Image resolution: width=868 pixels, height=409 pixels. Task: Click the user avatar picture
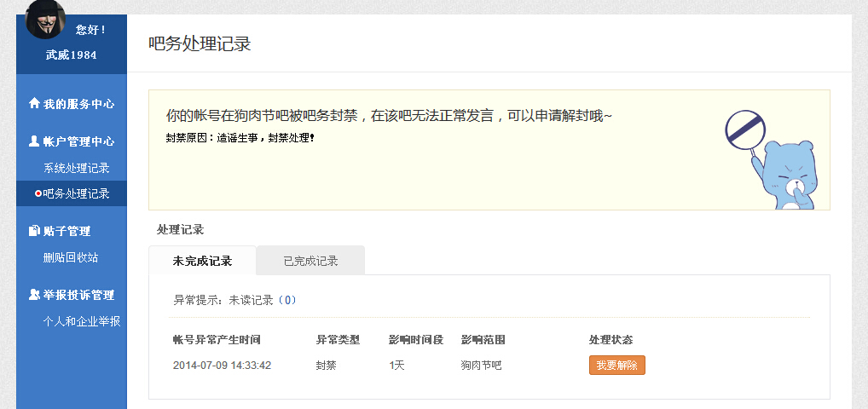point(46,18)
